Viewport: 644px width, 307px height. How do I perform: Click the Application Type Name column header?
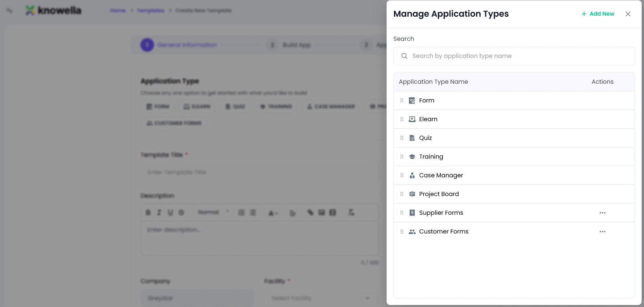click(434, 82)
